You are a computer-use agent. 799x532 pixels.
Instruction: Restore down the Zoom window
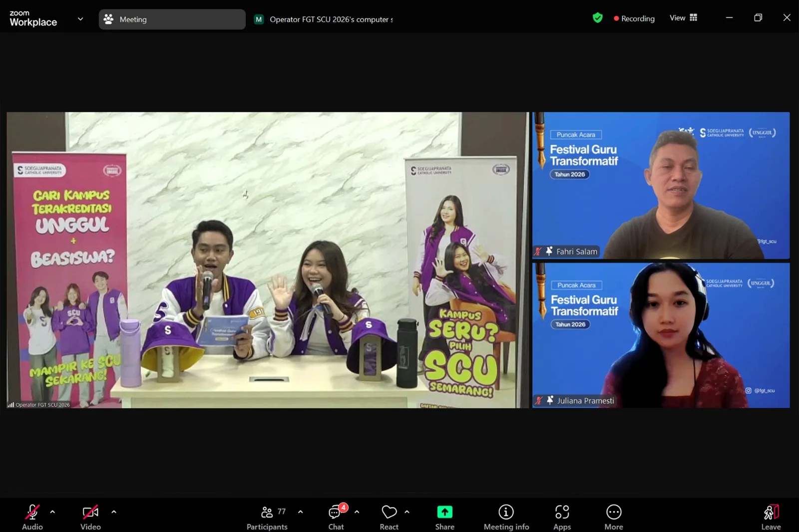tap(758, 17)
